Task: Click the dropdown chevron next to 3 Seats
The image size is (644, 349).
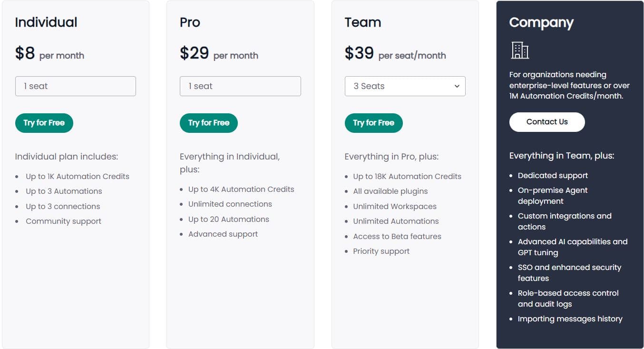Action: point(457,86)
